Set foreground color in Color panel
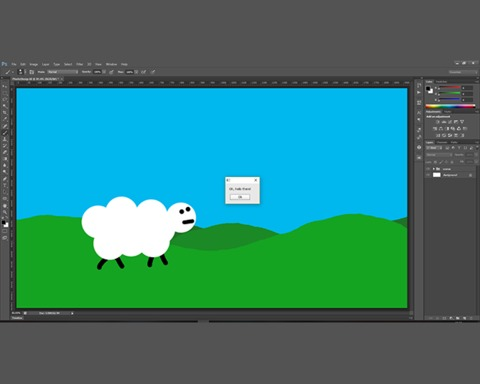 428,88
